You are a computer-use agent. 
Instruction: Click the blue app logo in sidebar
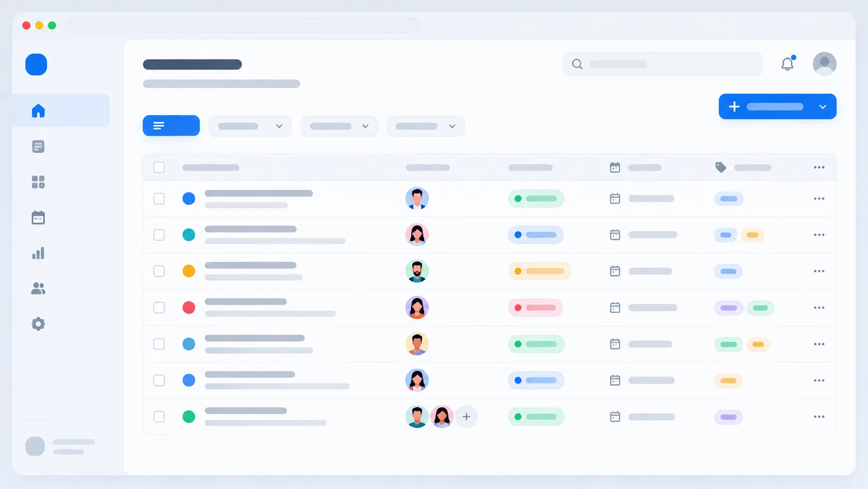36,64
